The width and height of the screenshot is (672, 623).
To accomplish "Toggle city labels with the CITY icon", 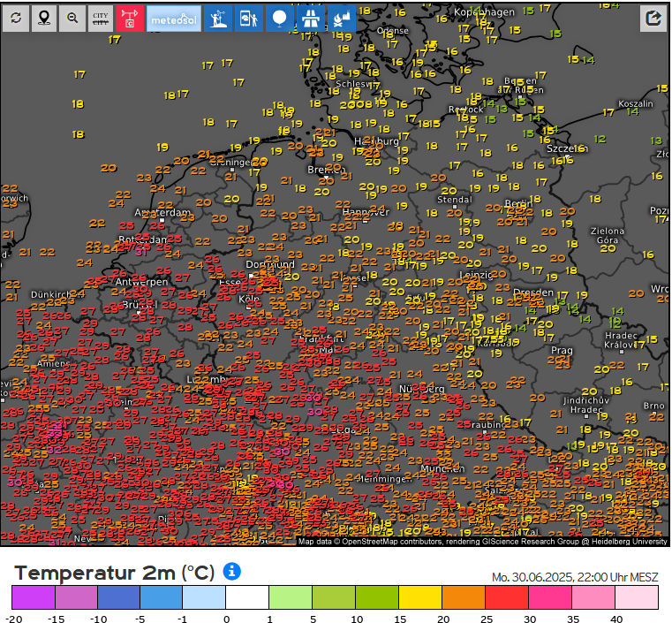I will (x=101, y=19).
